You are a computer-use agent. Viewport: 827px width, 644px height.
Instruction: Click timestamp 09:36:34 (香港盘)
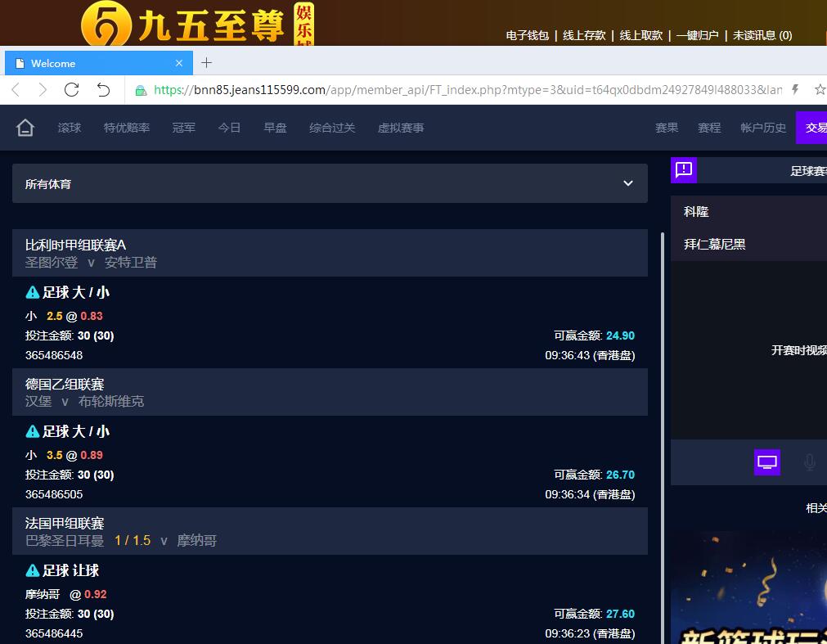click(590, 494)
